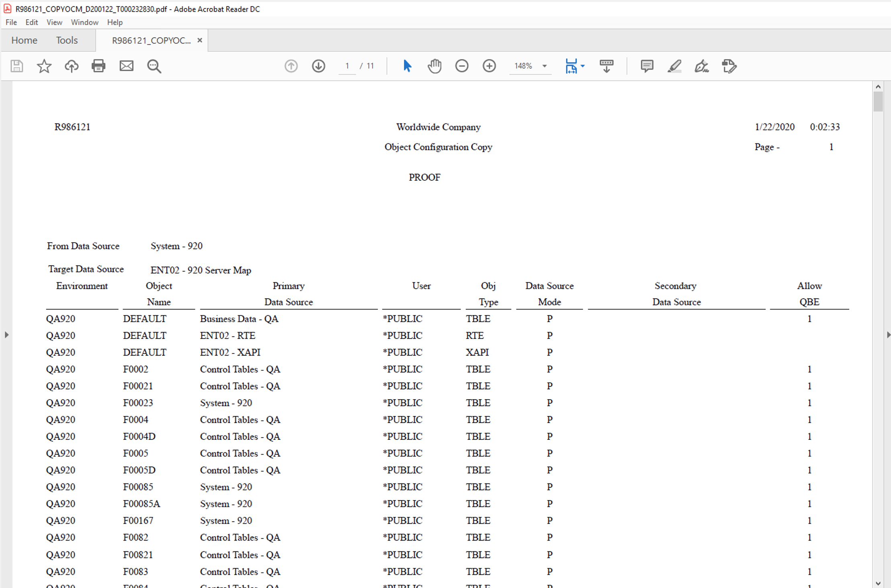Click the current page number field
Image resolution: width=891 pixels, height=588 pixels.
pyautogui.click(x=347, y=66)
